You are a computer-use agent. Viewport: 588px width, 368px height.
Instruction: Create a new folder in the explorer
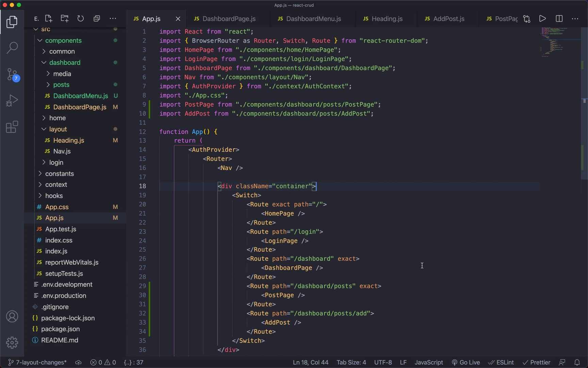pos(64,18)
